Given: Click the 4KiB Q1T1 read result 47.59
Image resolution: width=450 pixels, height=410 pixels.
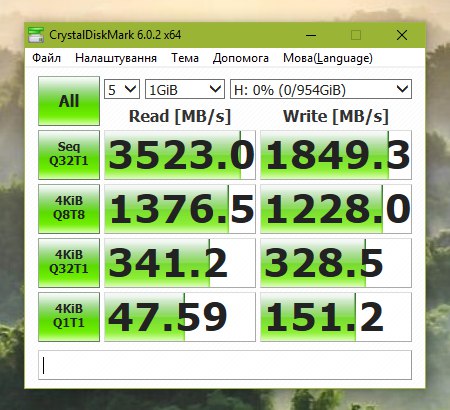Looking at the screenshot, I should pyautogui.click(x=180, y=317).
